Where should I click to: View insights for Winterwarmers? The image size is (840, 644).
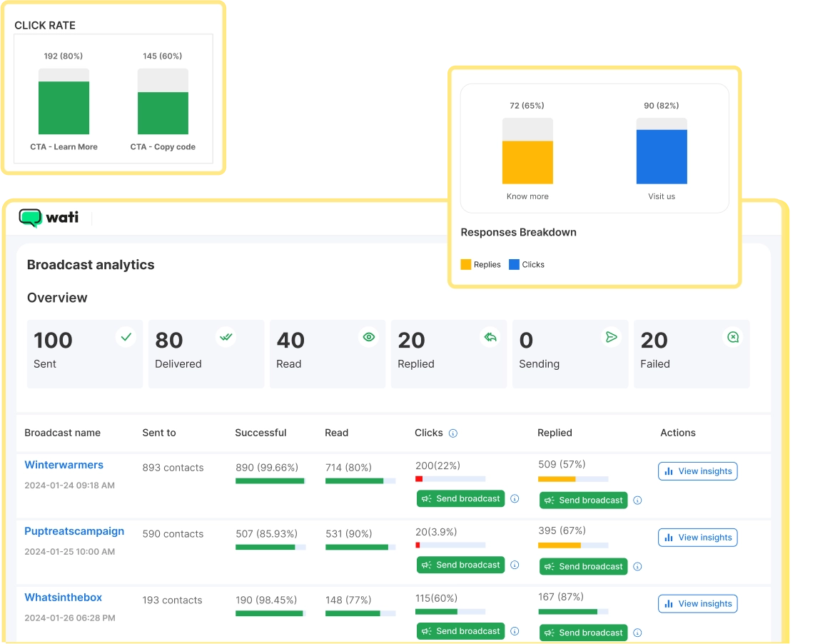point(697,471)
